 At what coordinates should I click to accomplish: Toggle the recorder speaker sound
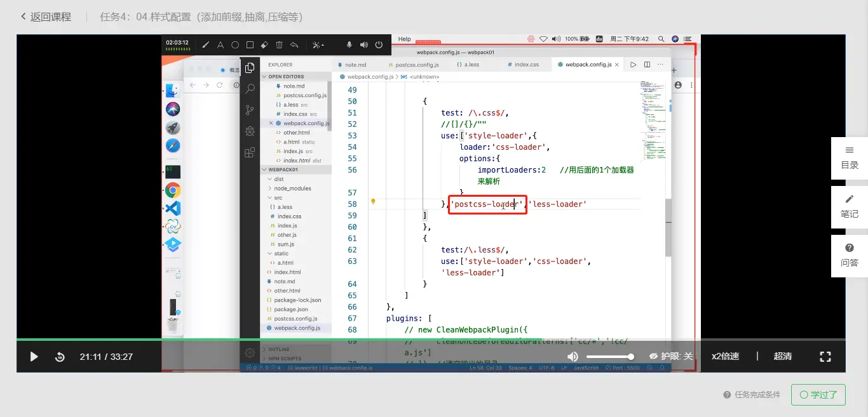(364, 45)
